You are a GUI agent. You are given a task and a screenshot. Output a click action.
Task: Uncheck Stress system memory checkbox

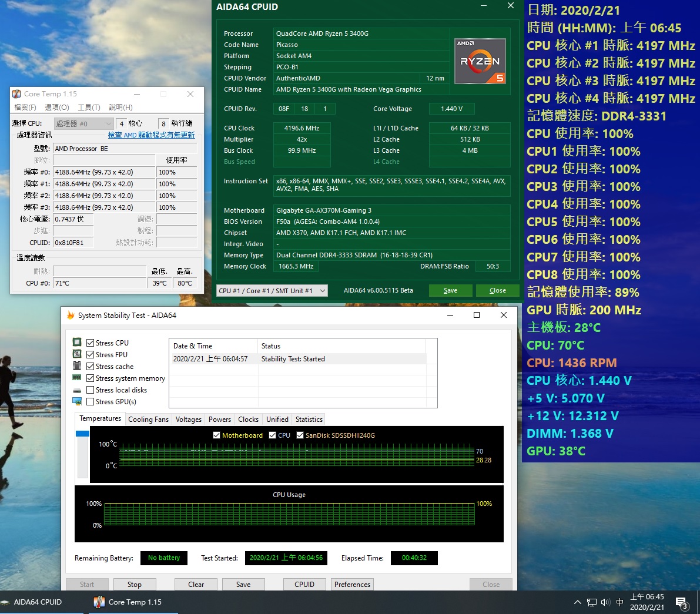coord(90,378)
